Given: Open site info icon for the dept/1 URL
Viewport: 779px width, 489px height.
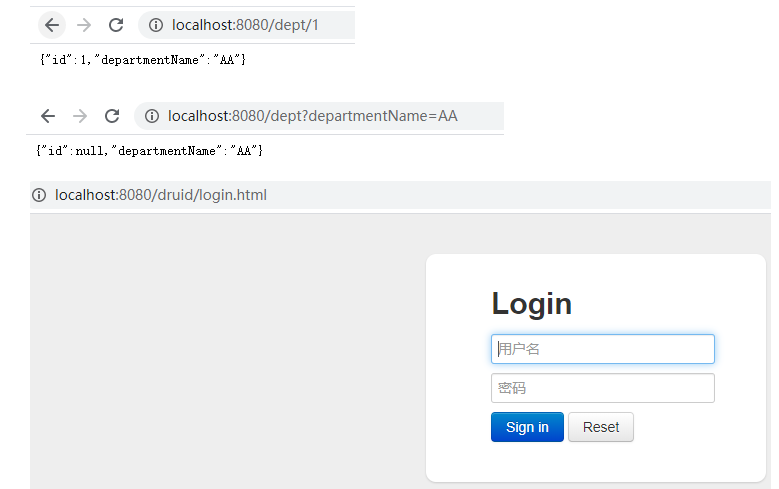Looking at the screenshot, I should [x=155, y=25].
